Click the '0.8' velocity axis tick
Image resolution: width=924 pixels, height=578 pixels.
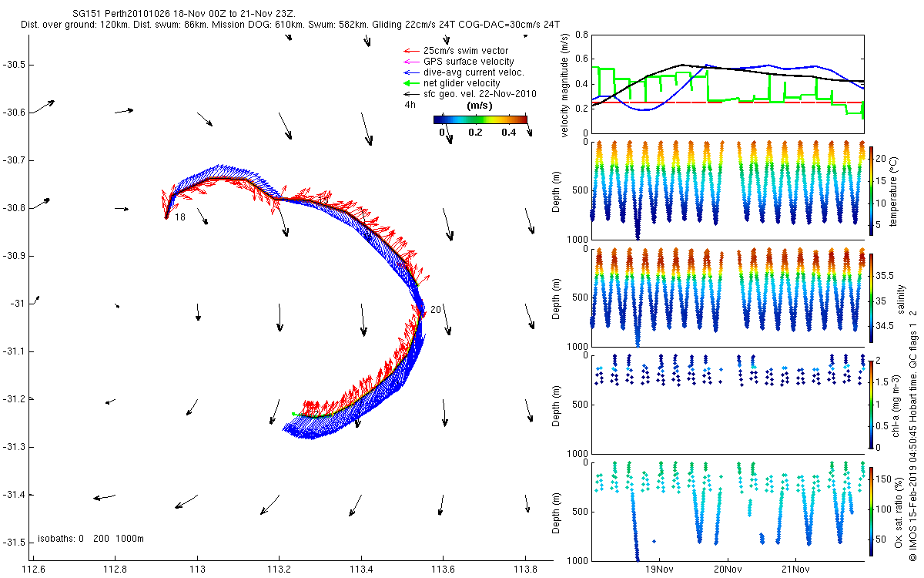pos(581,35)
